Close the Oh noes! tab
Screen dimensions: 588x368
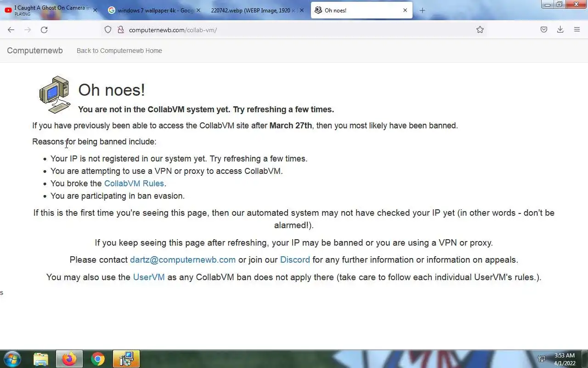coord(405,10)
